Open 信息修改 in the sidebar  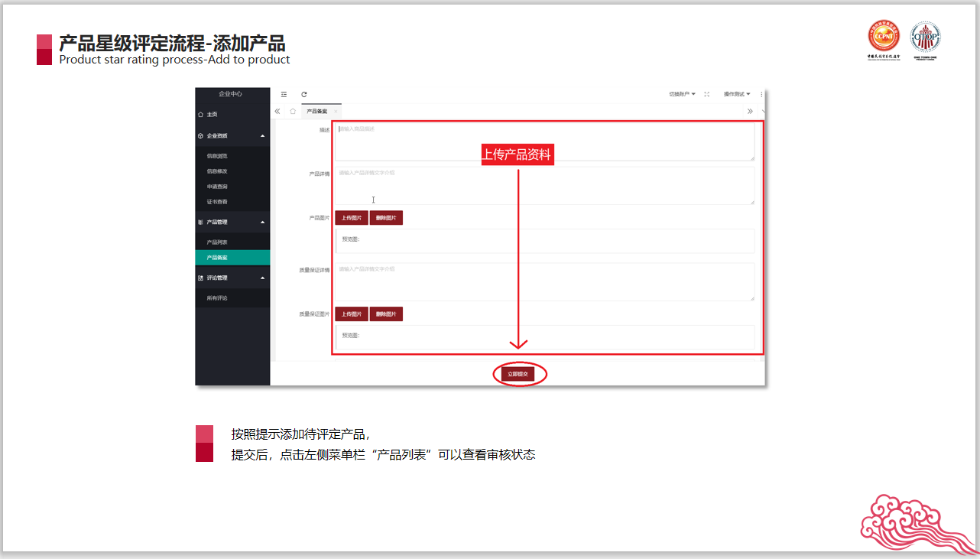pyautogui.click(x=232, y=171)
